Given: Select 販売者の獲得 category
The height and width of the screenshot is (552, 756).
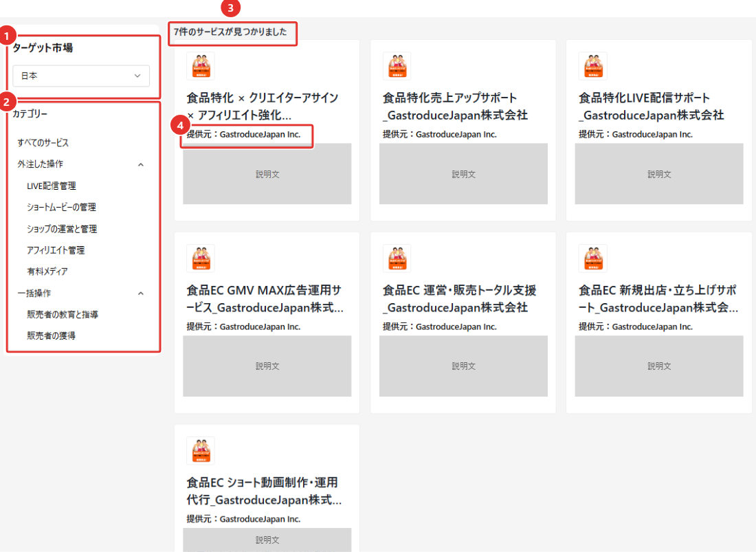Looking at the screenshot, I should point(51,335).
